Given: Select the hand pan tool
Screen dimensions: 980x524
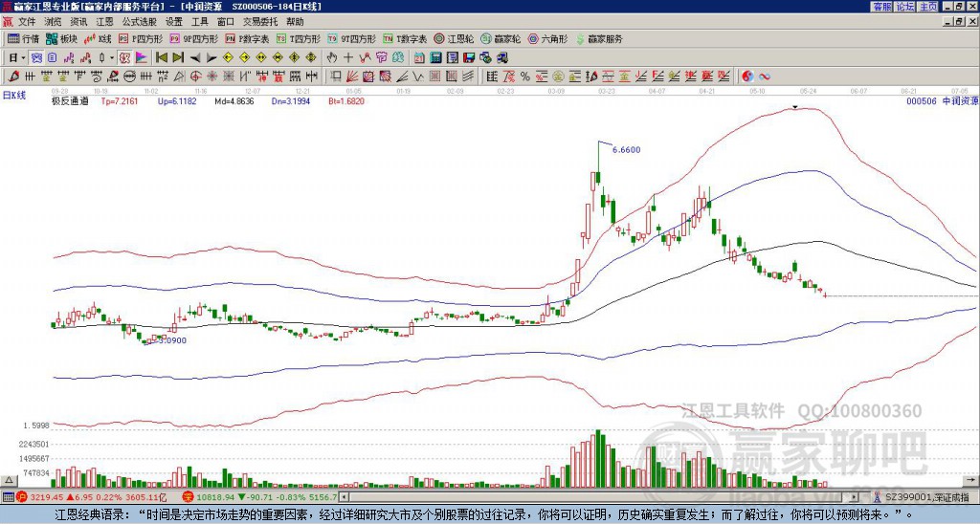Looking at the screenshot, I should pyautogui.click(x=331, y=57).
